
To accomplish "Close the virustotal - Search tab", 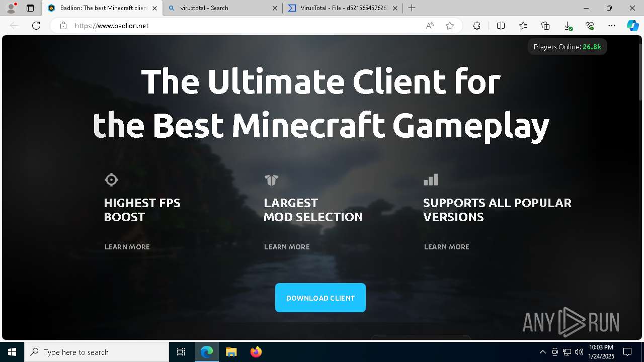I will pos(275,8).
